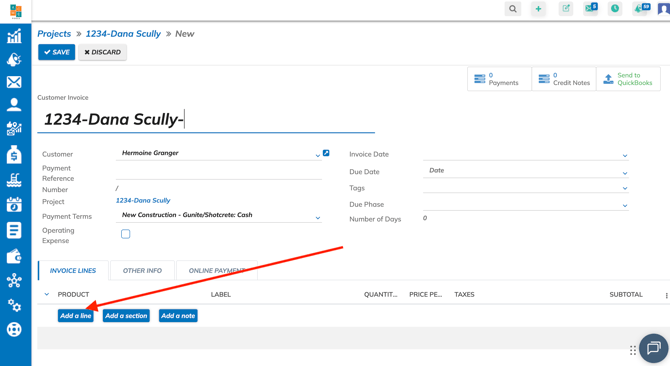
Task: Open the 1234-Dana Scully project link
Action: [x=143, y=200]
